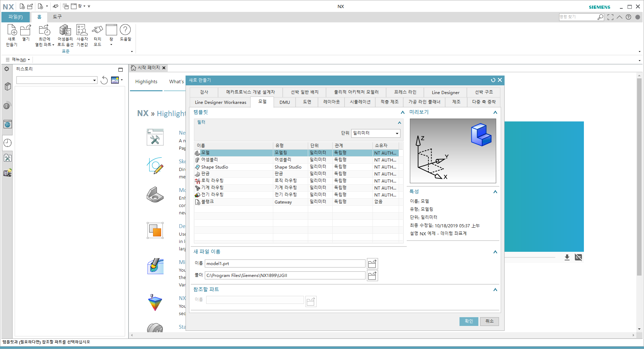644x349 pixels.
Task: Select the 로직 라우팅 template row
Action: 296,181
